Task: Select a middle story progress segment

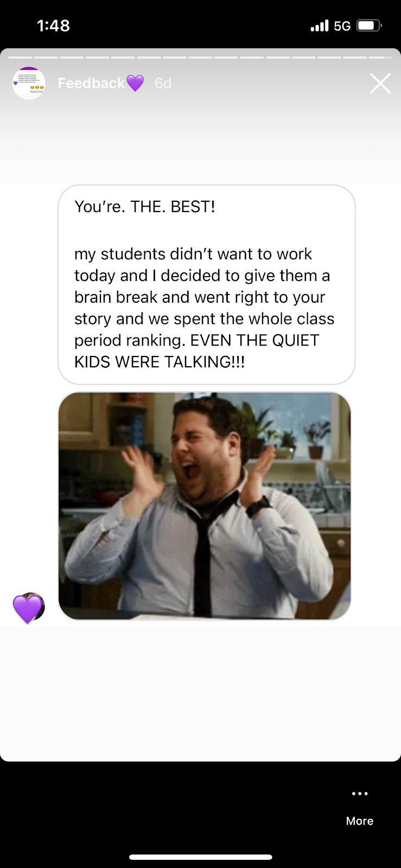Action: [200, 57]
